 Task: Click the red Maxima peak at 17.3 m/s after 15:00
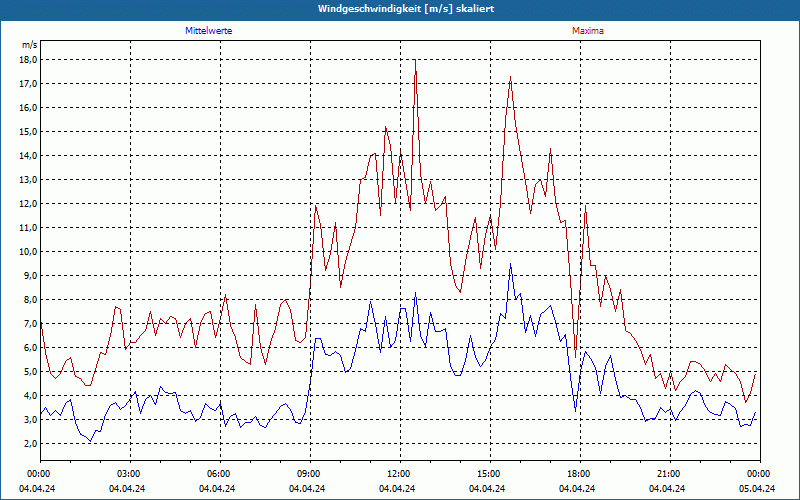click(510, 77)
